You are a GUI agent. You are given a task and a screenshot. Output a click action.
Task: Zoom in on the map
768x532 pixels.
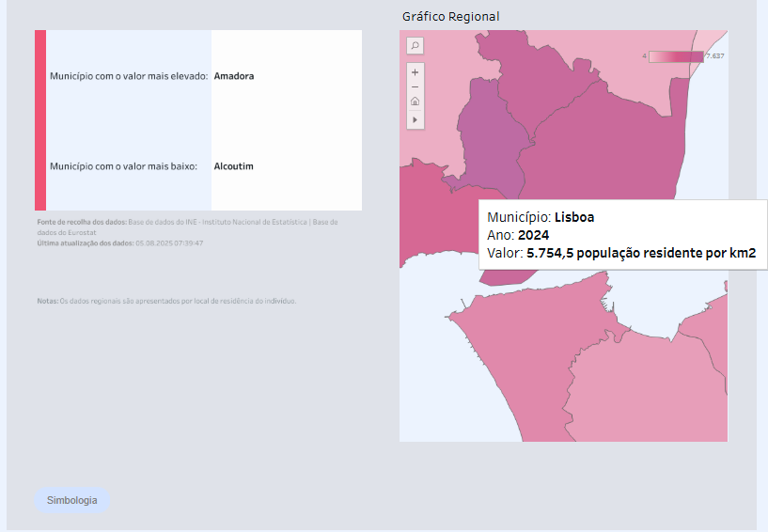tap(415, 71)
